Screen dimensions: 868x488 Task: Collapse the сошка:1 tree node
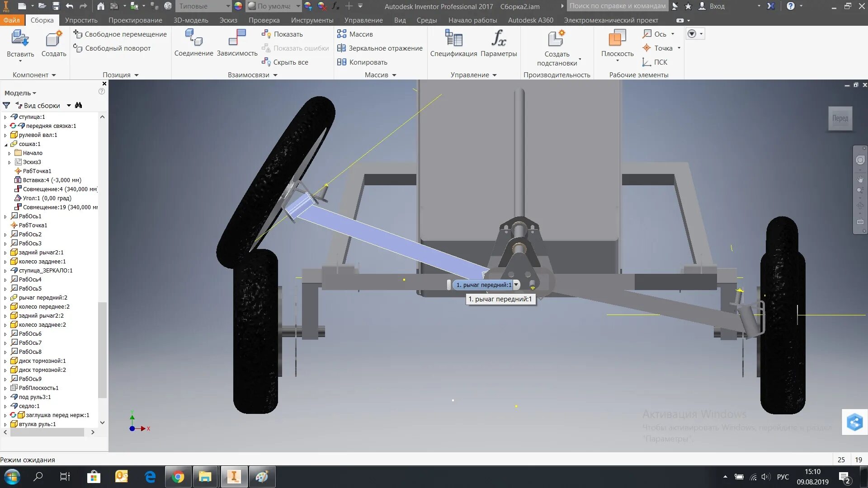point(6,144)
